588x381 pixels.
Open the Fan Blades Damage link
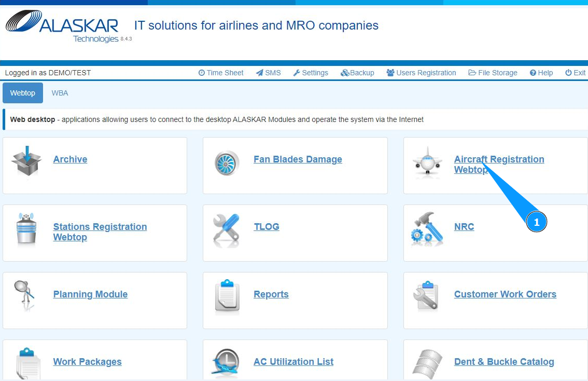pos(298,159)
